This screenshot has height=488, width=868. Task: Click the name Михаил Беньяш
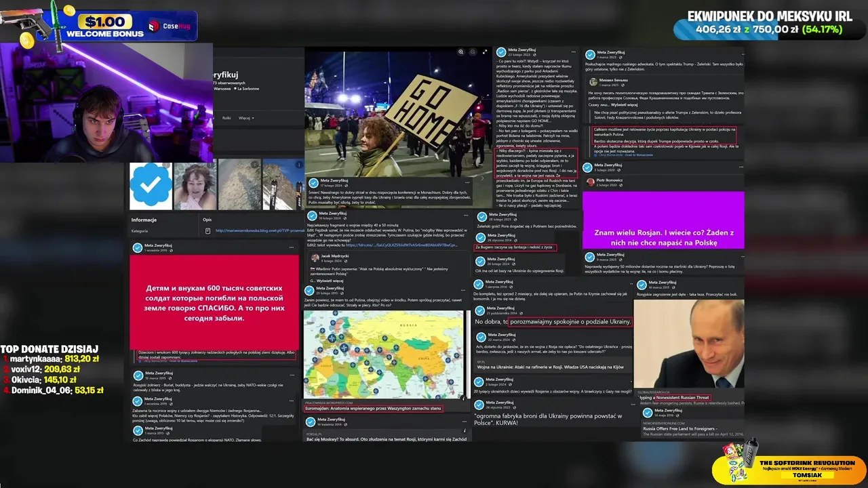tap(613, 80)
